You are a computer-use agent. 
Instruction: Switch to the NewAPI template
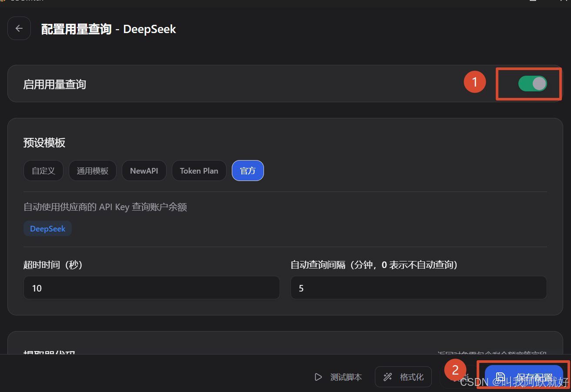144,171
